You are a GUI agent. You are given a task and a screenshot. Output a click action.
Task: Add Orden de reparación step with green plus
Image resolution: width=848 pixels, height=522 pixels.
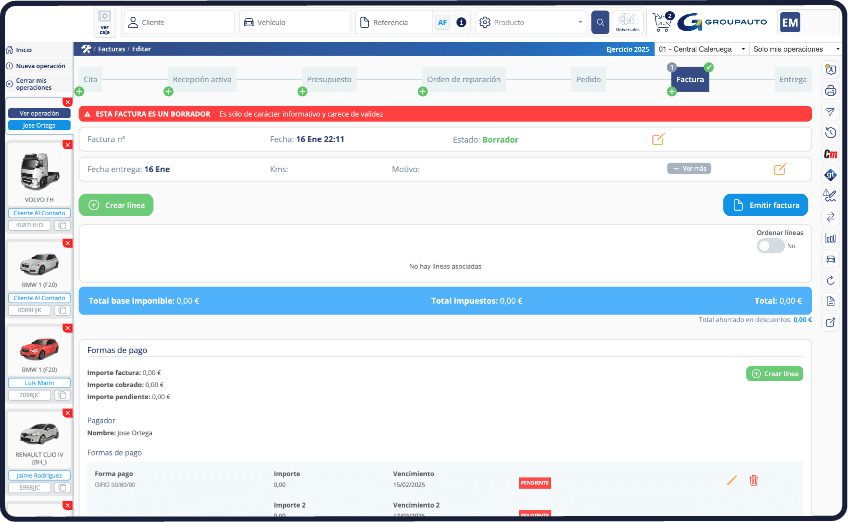tap(422, 91)
